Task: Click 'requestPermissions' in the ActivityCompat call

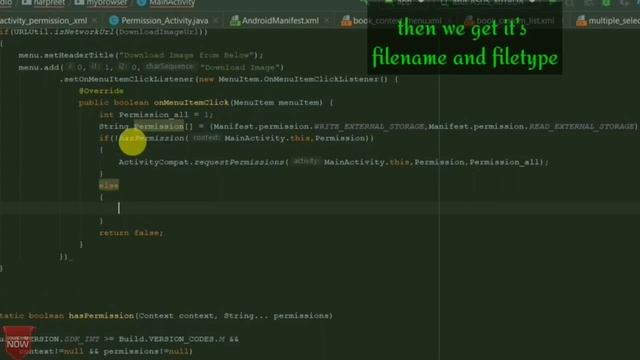Action: [x=239, y=162]
